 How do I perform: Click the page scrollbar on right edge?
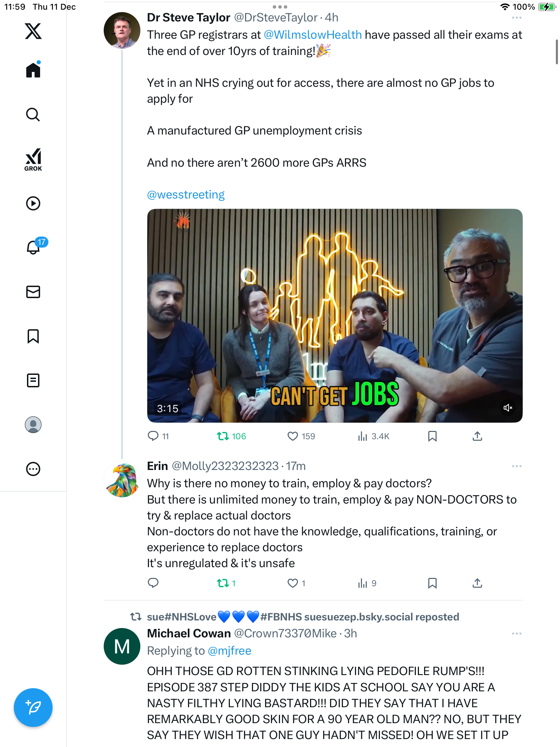coord(556,52)
